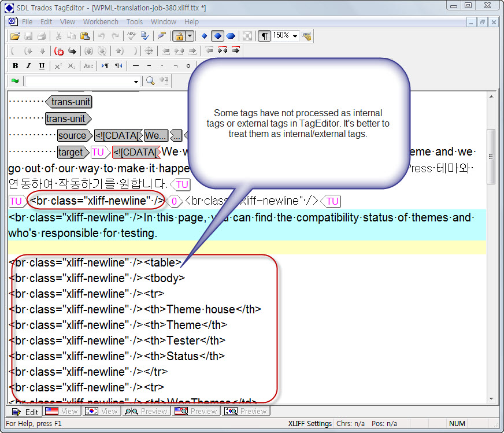Viewport: 504px width, 433px height.
Task: Click the magnifying glass find icon
Action: [150, 80]
